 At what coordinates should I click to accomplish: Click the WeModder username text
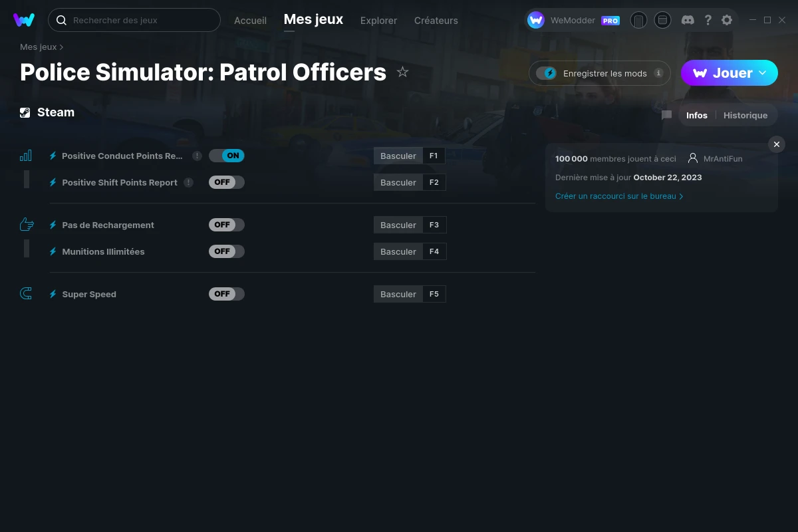tap(573, 21)
